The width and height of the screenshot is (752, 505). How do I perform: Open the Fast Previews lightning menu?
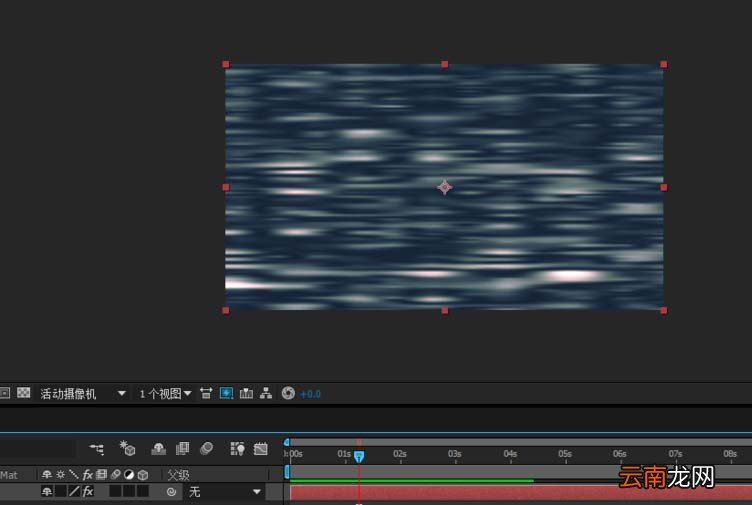point(226,393)
